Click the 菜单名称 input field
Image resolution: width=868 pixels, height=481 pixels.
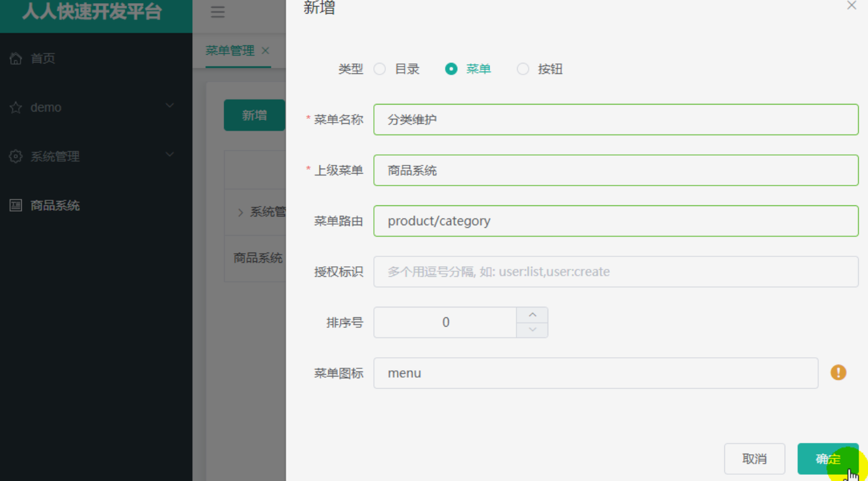(x=616, y=119)
